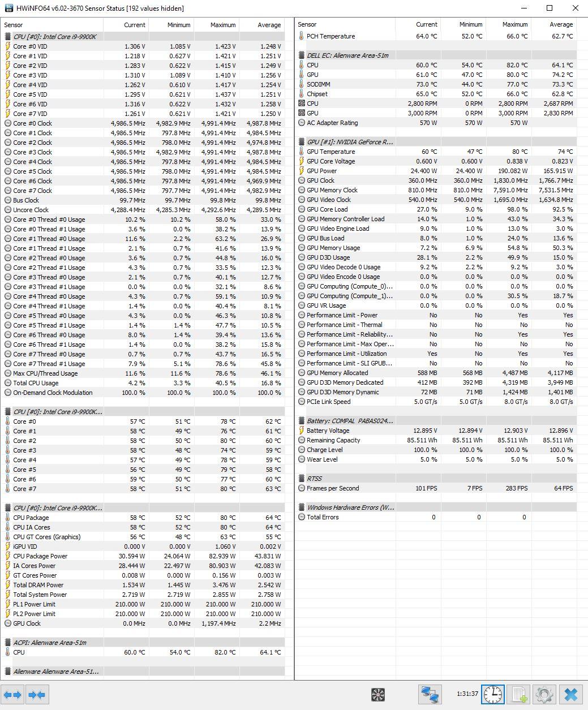Click left pane Minimum column header
The width and height of the screenshot is (588, 710).
(179, 25)
